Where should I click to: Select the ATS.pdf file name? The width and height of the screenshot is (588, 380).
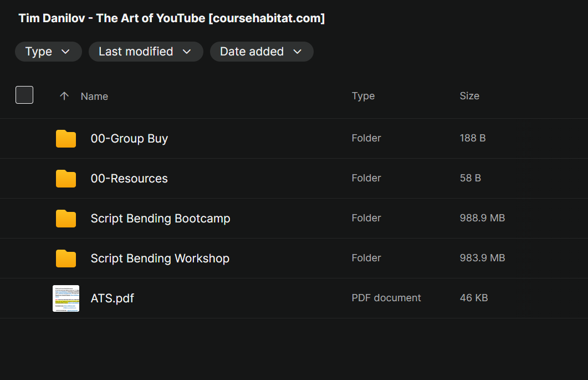[x=113, y=298]
